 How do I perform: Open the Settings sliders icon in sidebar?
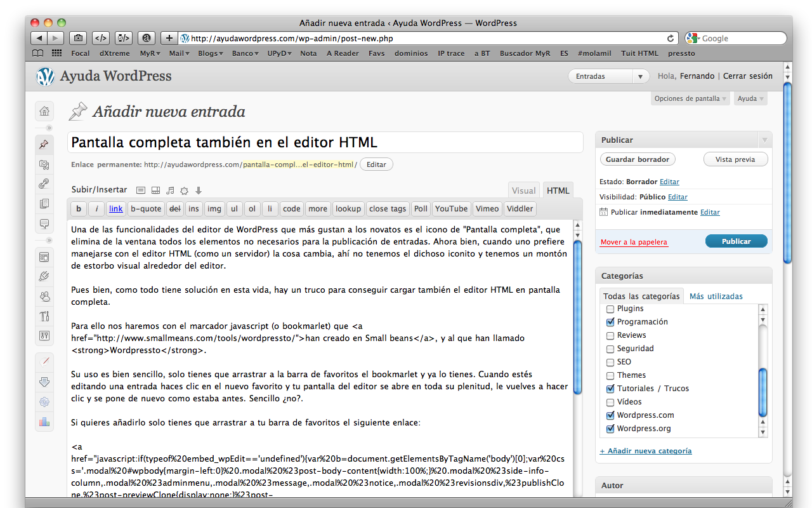44,335
